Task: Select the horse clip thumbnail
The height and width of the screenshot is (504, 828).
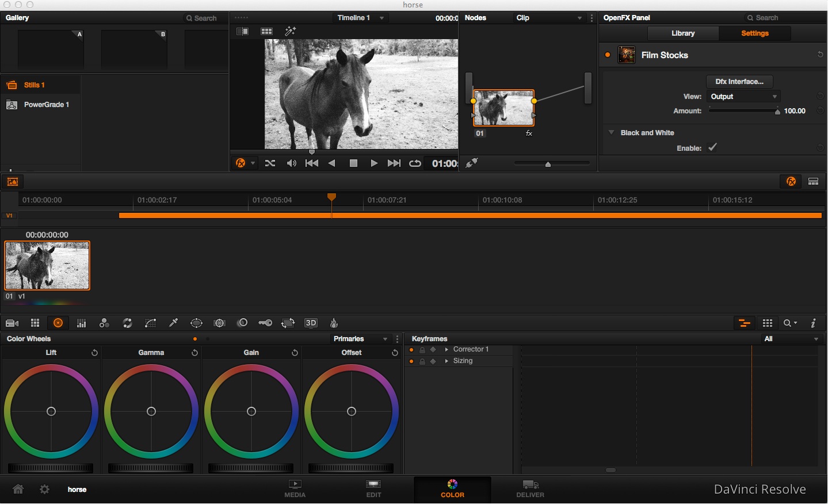Action: click(x=47, y=266)
